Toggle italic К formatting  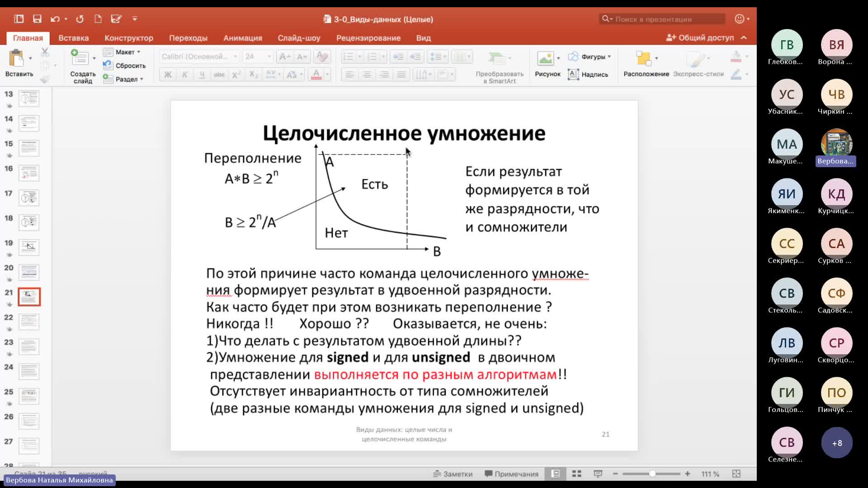pos(184,75)
